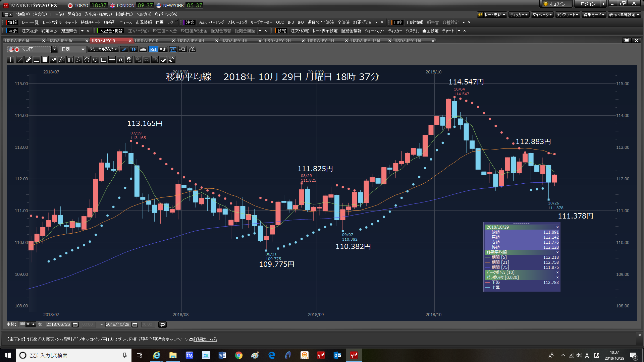
Task: Select the fan lines drawing tool
Action: [62, 60]
